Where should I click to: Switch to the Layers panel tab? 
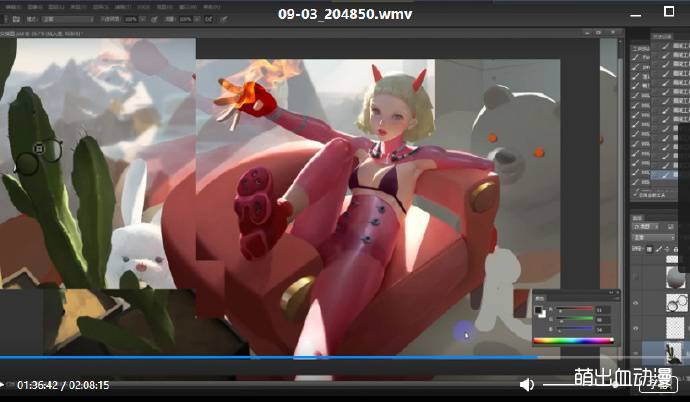click(x=637, y=218)
